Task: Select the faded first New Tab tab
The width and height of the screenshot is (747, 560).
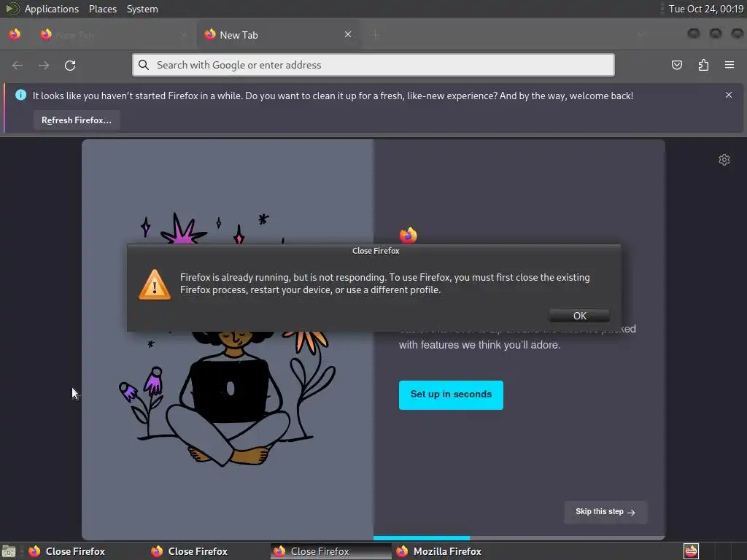Action: pos(115,35)
